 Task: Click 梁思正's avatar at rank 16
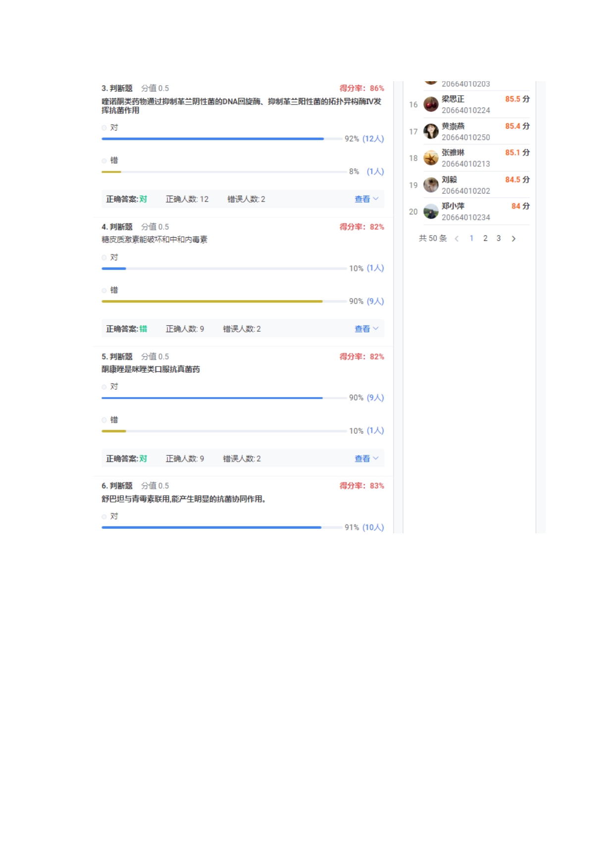[431, 104]
